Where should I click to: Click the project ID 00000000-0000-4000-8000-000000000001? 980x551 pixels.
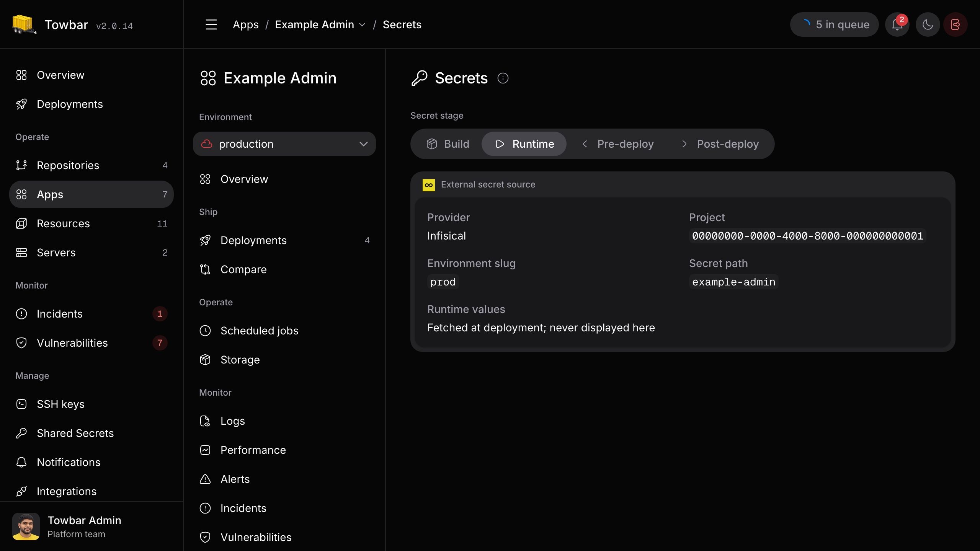(x=807, y=236)
